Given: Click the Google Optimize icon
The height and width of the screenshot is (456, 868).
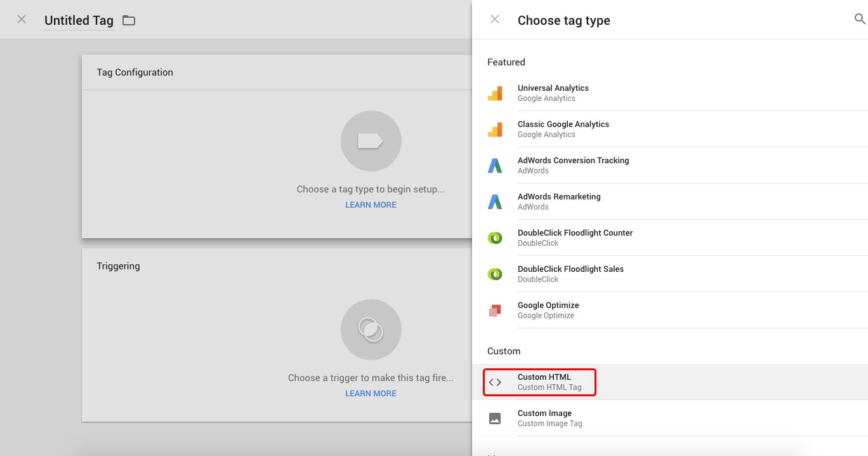Looking at the screenshot, I should (495, 311).
